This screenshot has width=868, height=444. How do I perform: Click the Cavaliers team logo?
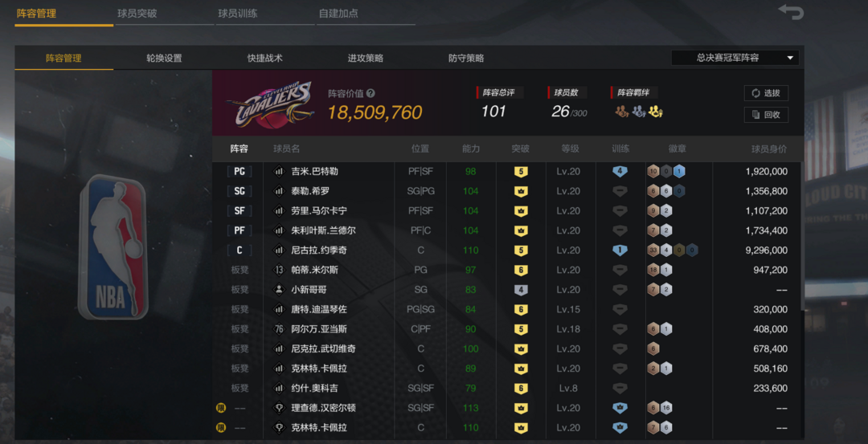271,104
